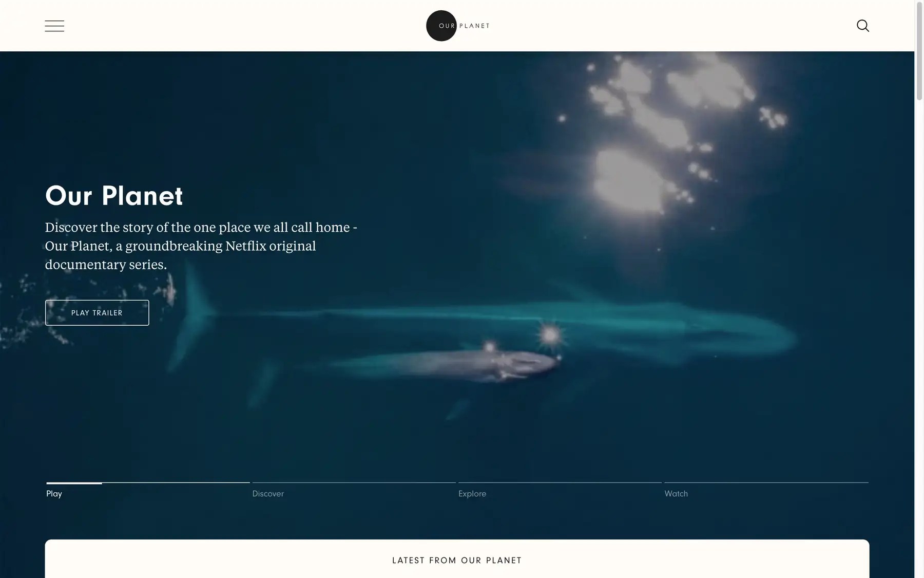Viewport: 924px width, 578px height.
Task: Switch to the Explore slide tab
Action: [560, 491]
